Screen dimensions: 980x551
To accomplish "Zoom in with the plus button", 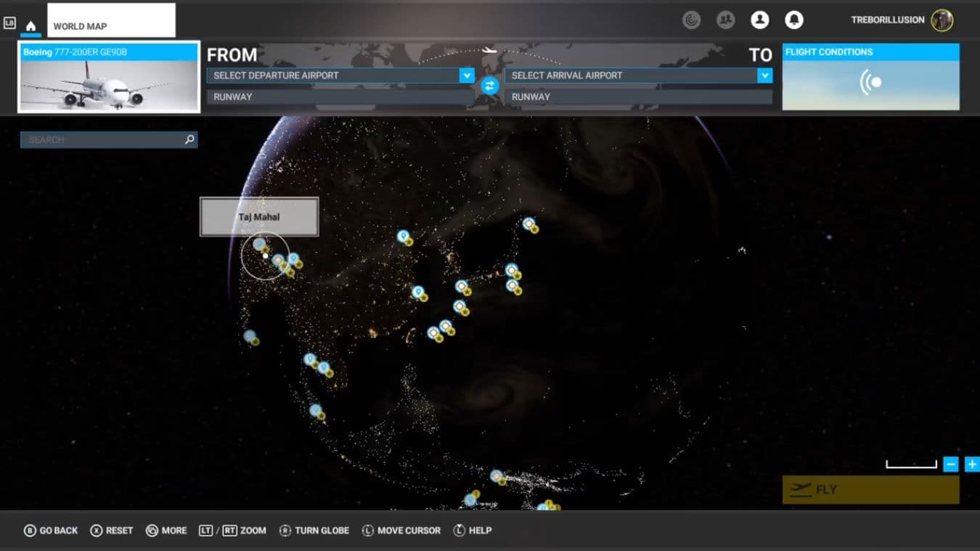I will tap(972, 465).
